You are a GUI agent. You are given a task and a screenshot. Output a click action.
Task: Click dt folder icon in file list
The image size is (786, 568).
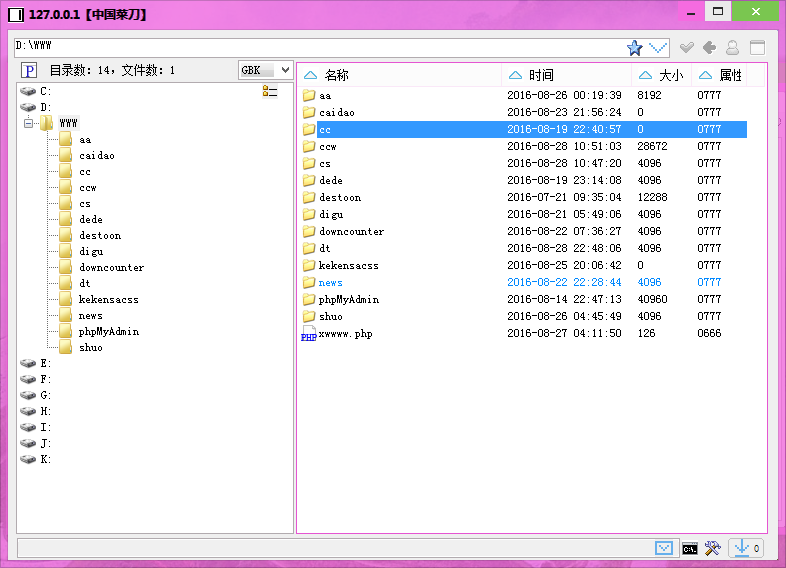pos(309,248)
